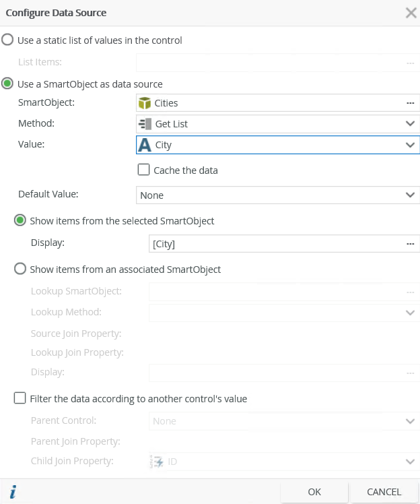The image size is (420, 504).
Task: Click the SmartObject field showing Cities
Action: point(269,103)
